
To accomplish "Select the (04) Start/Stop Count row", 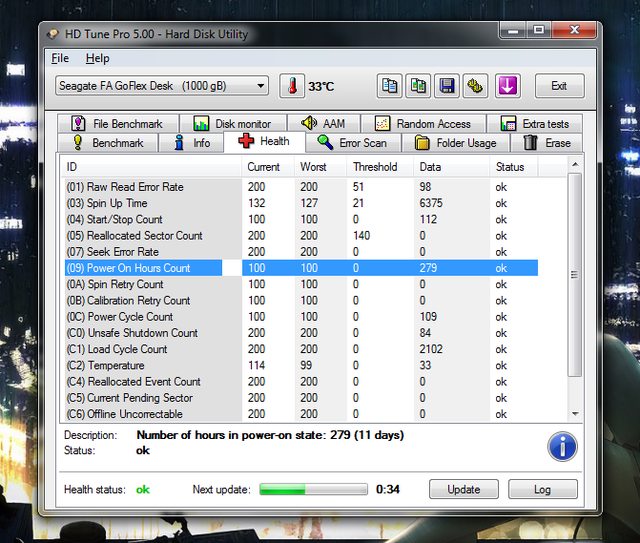I will tap(301, 219).
